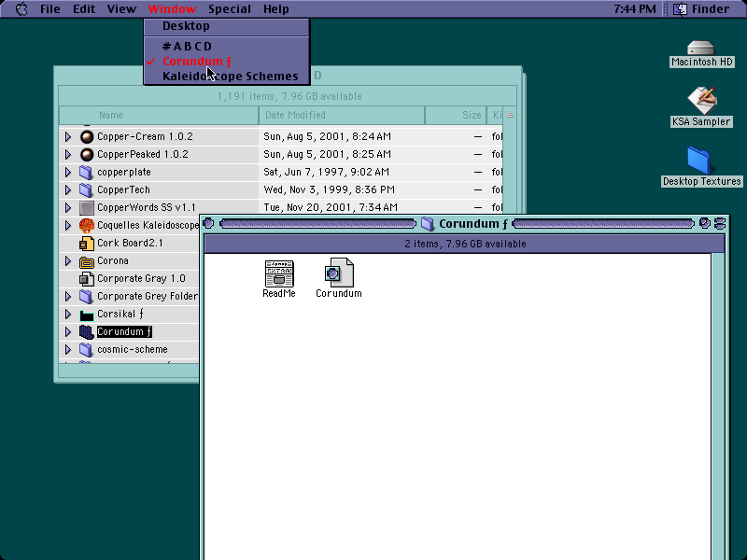The width and height of the screenshot is (747, 560).
Task: Open the File menu
Action: point(50,9)
